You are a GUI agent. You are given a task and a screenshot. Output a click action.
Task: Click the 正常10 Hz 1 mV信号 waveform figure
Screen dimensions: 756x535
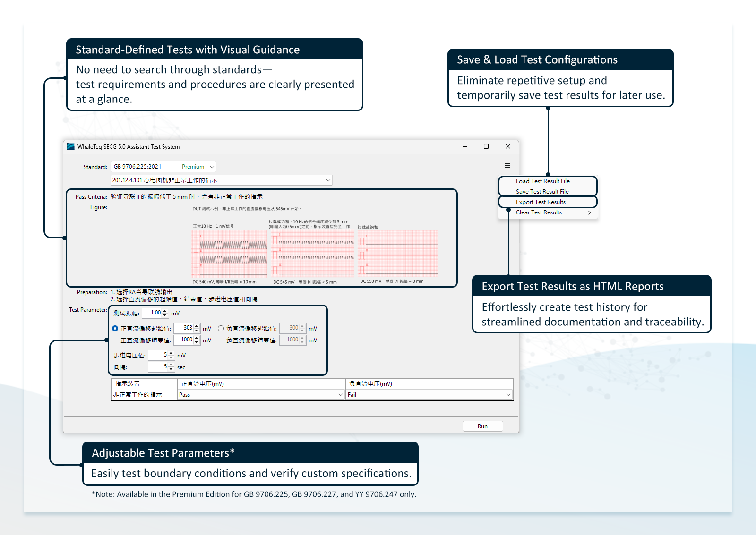tap(230, 253)
